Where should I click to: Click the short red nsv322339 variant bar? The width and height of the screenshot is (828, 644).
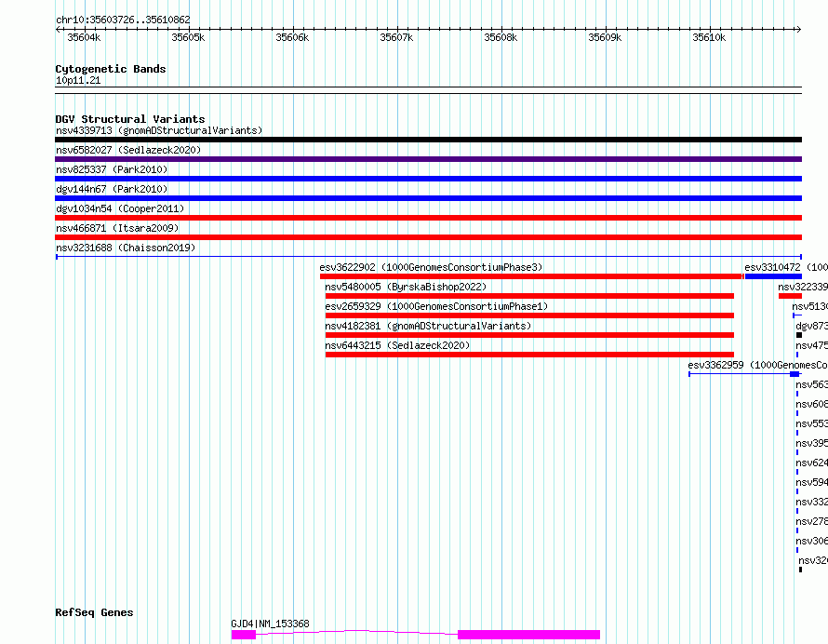(x=790, y=296)
